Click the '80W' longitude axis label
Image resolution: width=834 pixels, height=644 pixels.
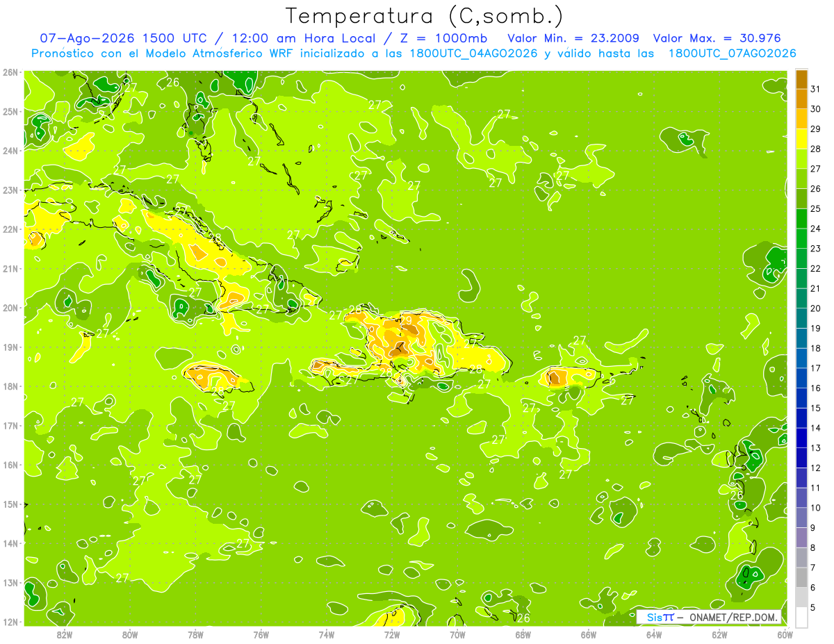[x=130, y=634]
